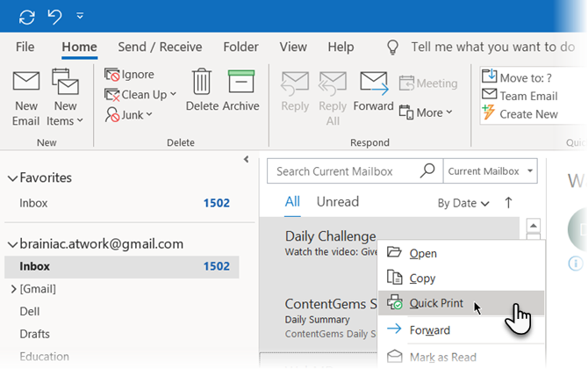588x369 pixels.
Task: Open the More respond options dropdown
Action: pos(426,112)
